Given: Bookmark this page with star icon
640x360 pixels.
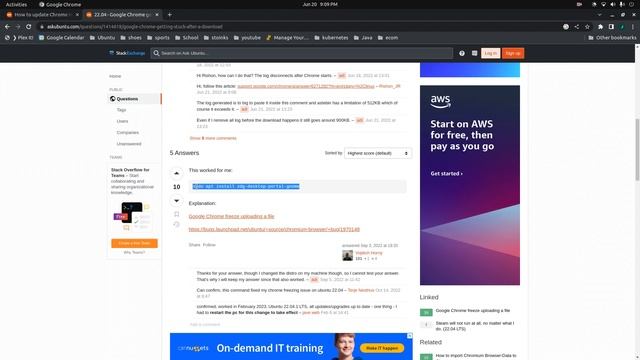Looking at the screenshot, I should pyautogui.click(x=587, y=27).
